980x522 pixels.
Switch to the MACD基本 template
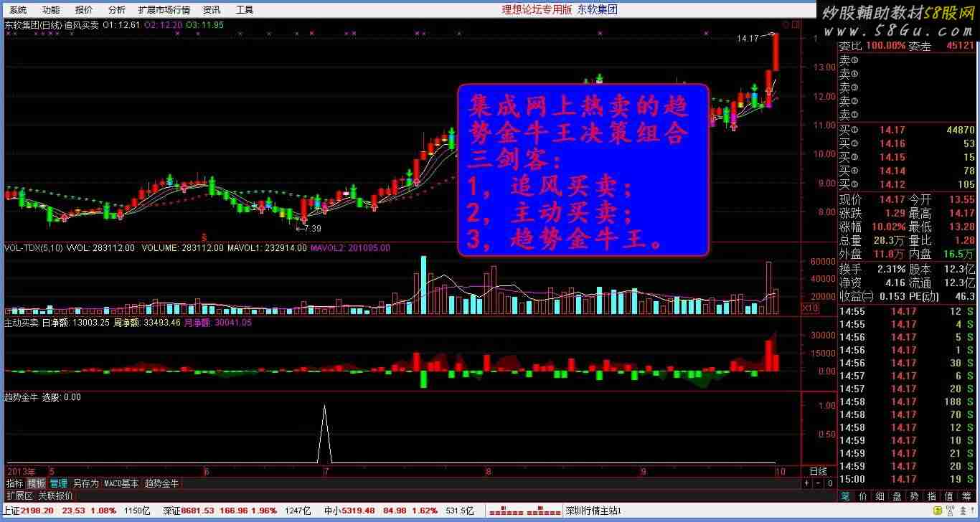click(x=121, y=483)
